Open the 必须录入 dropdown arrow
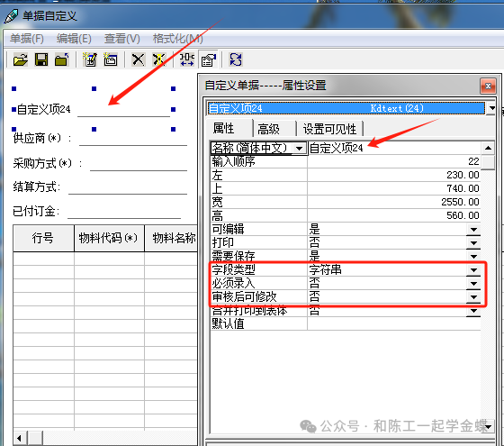 coord(473,284)
